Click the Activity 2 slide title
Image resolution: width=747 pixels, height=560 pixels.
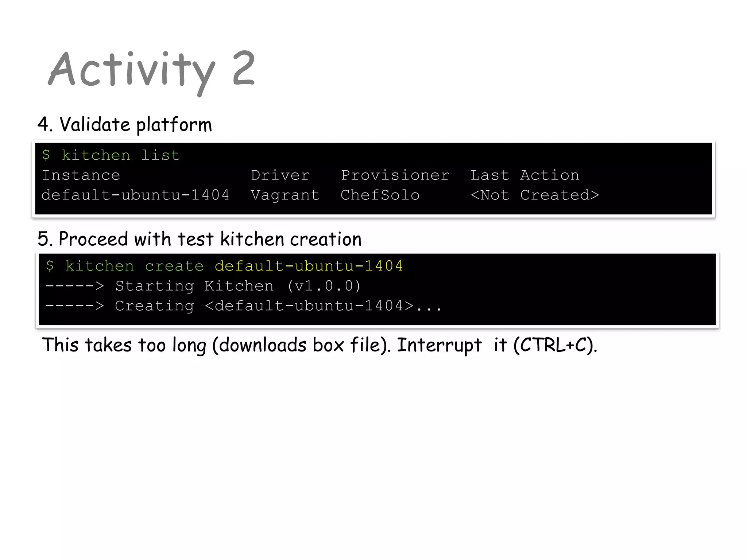[x=151, y=69]
